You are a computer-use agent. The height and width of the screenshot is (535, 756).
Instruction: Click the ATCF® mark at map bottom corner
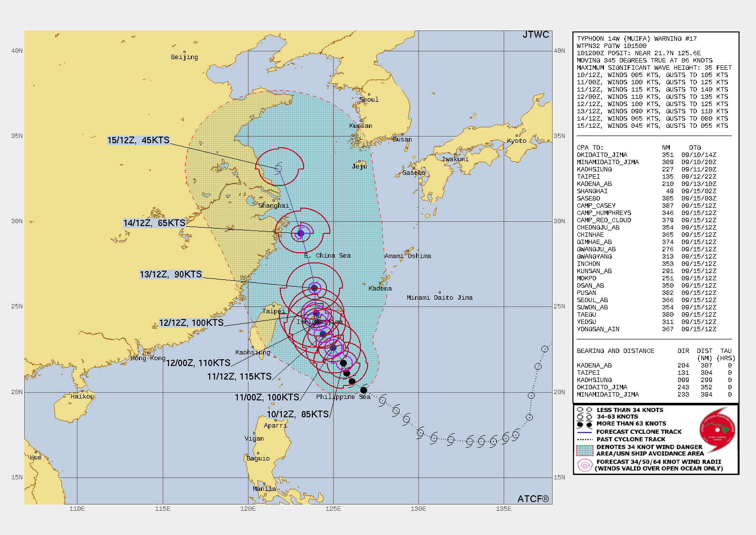coord(533,499)
